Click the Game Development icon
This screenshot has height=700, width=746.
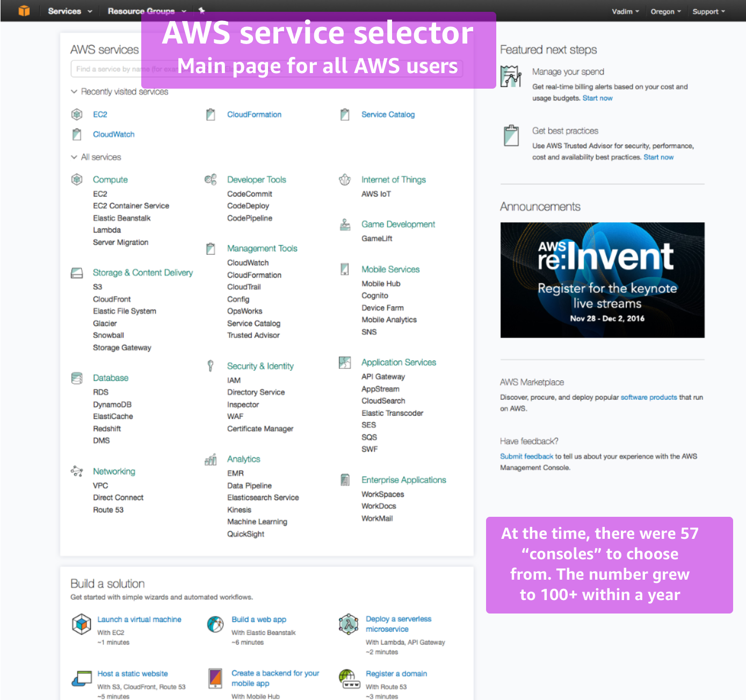coord(345,225)
